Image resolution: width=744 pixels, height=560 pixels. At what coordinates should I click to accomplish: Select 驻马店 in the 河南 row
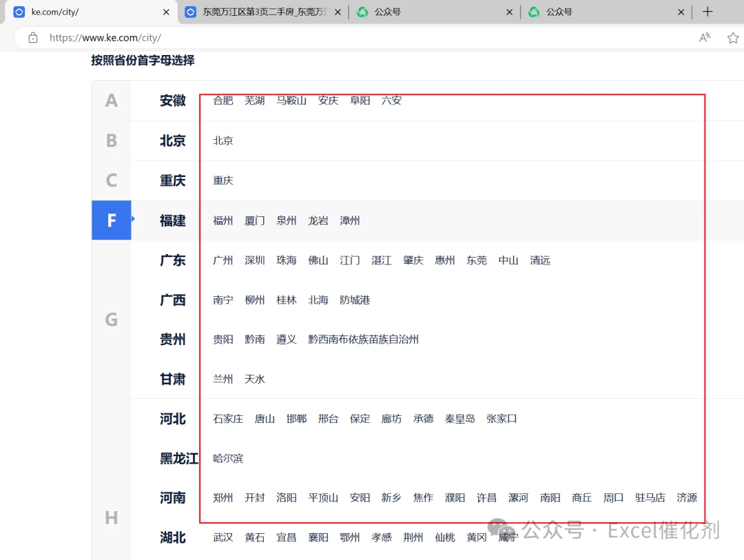coord(650,498)
